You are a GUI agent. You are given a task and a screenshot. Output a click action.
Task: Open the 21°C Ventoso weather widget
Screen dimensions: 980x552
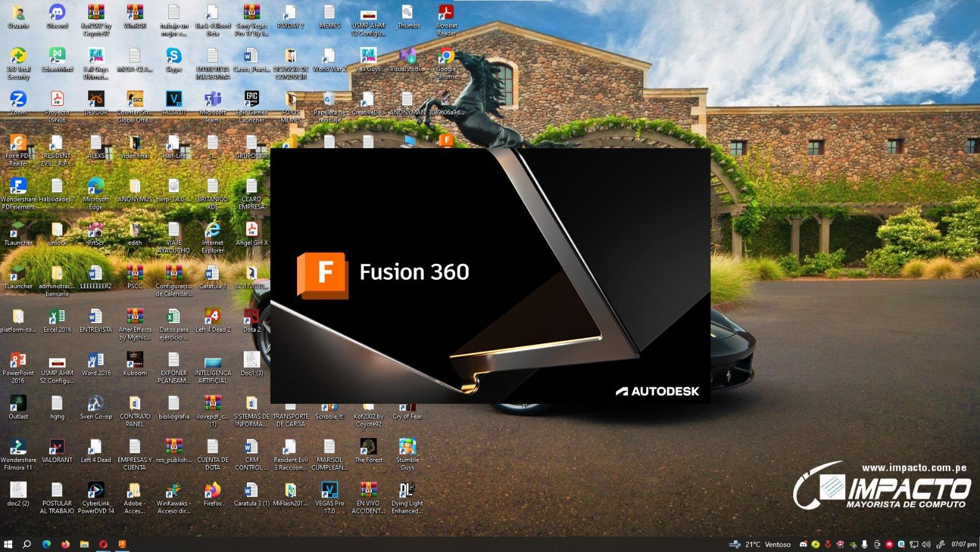click(759, 544)
